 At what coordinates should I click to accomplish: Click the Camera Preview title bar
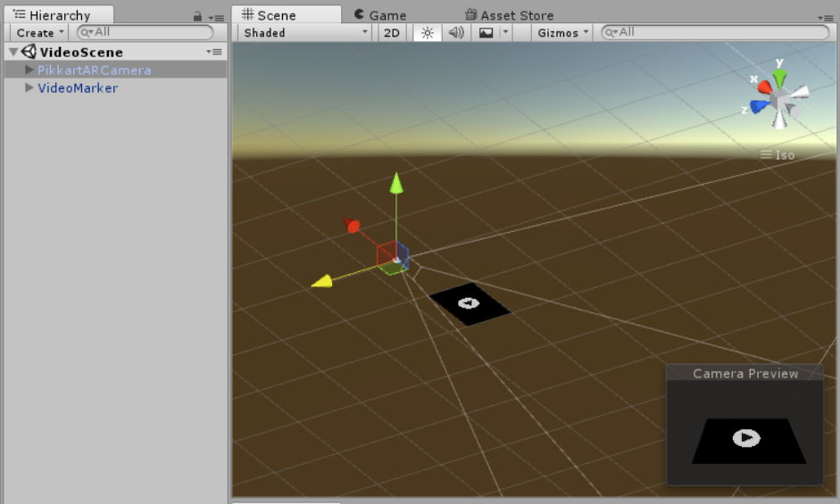[x=744, y=373]
